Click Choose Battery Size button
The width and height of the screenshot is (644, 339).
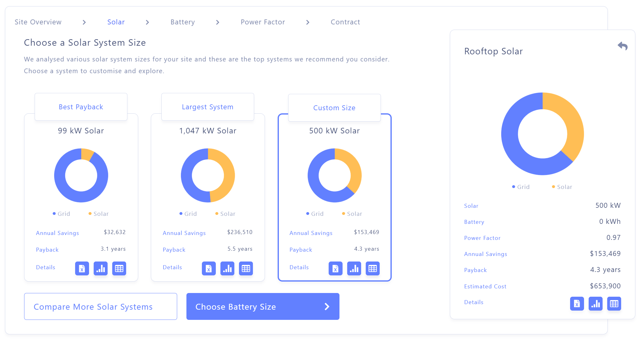(x=263, y=306)
